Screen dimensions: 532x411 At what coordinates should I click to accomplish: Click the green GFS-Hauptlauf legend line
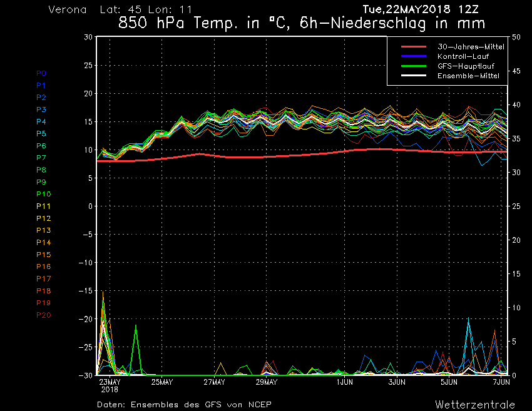(x=414, y=66)
